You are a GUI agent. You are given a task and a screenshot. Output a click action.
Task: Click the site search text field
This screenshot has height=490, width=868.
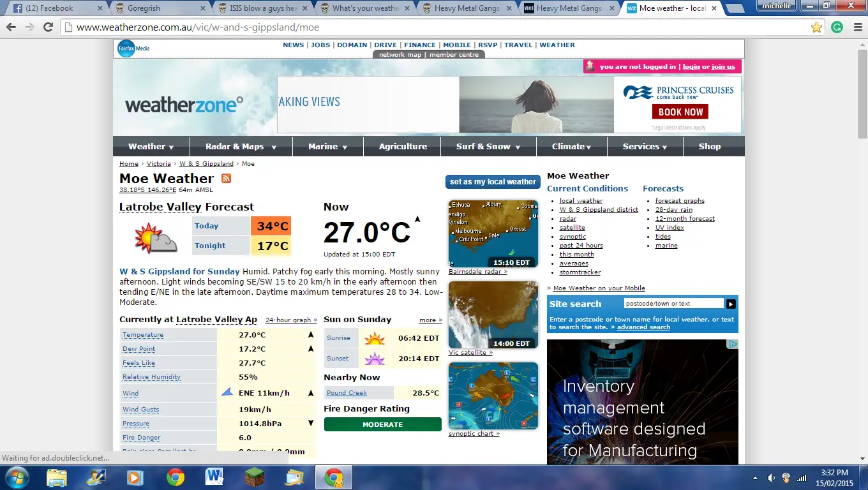(x=674, y=304)
